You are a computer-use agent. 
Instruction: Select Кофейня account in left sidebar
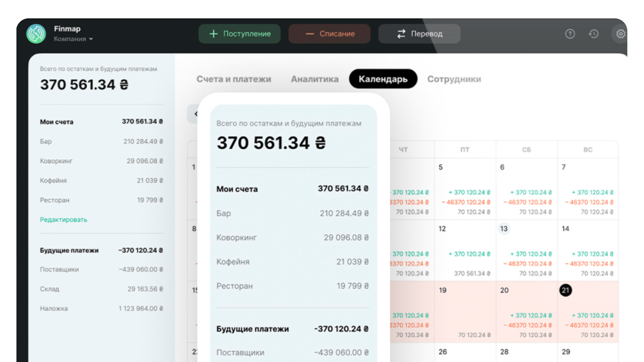pyautogui.click(x=102, y=180)
